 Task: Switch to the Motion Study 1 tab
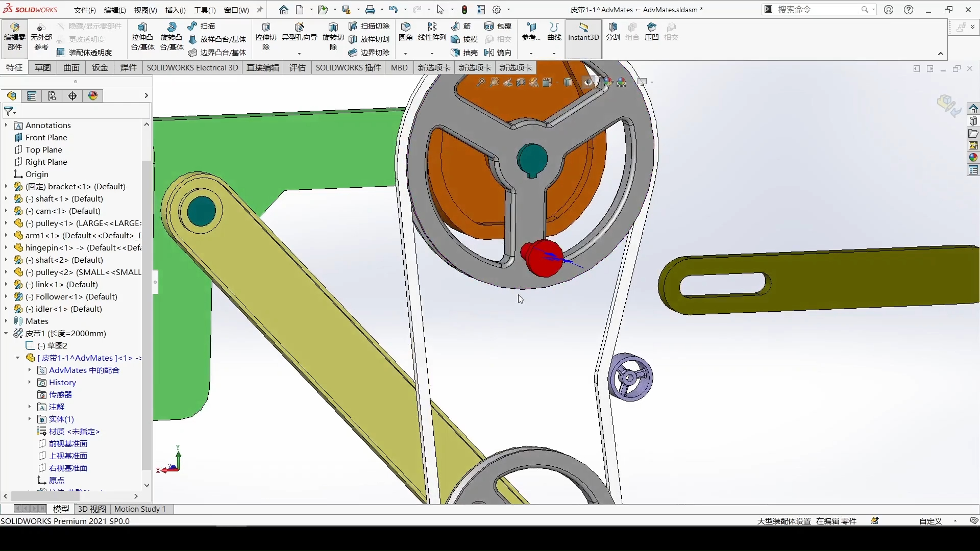tap(140, 509)
